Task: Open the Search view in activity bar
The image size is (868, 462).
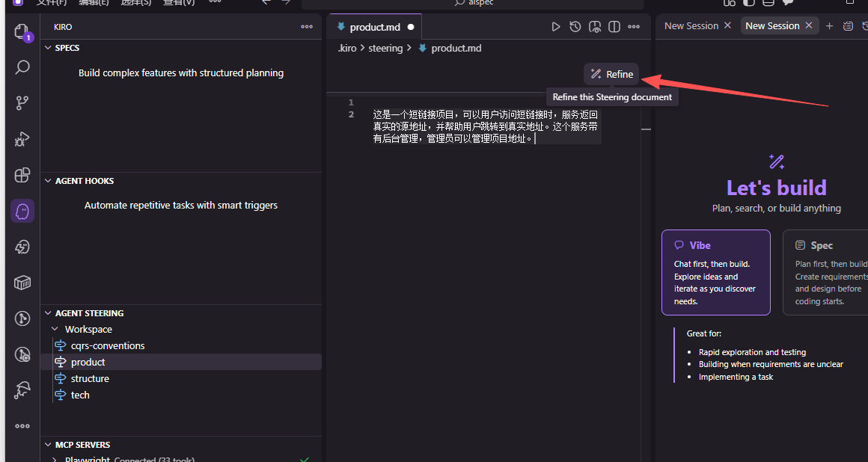Action: (22, 67)
